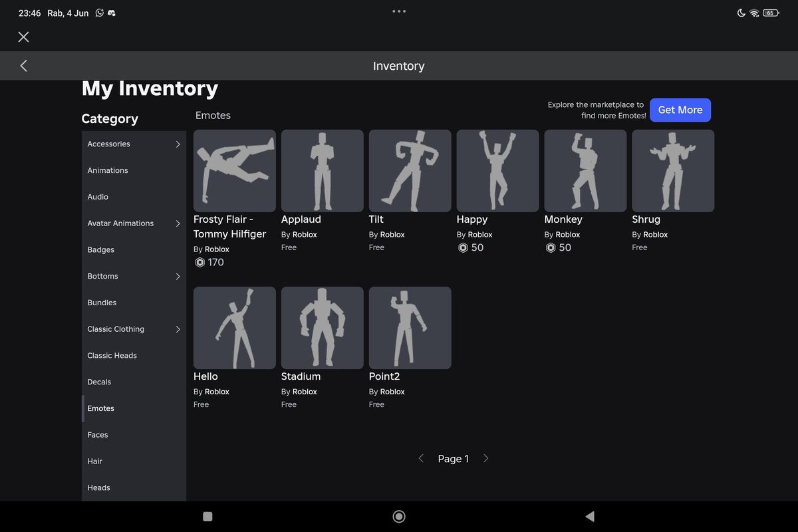This screenshot has width=798, height=532.
Task: Select the Classic Heads category
Action: click(x=134, y=355)
